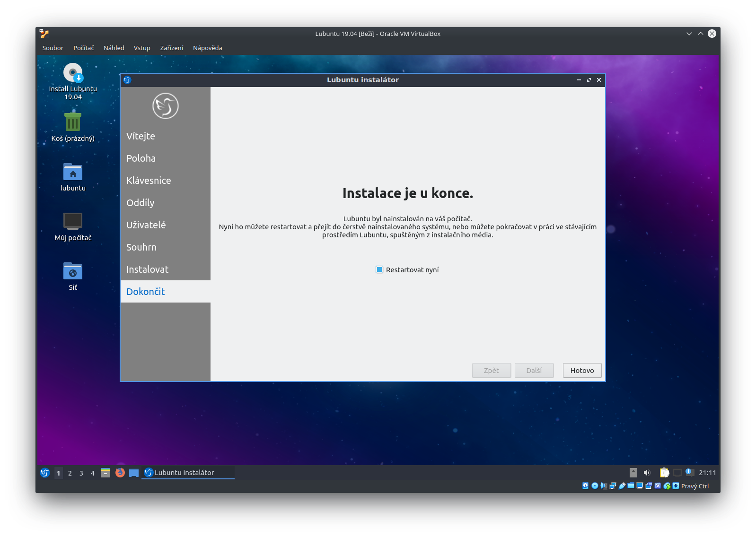
Task: Open the Lubuntu start menu in taskbar
Action: (45, 473)
